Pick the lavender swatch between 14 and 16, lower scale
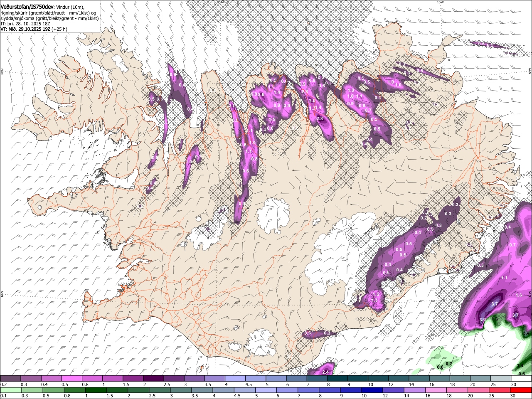 coord(415,390)
